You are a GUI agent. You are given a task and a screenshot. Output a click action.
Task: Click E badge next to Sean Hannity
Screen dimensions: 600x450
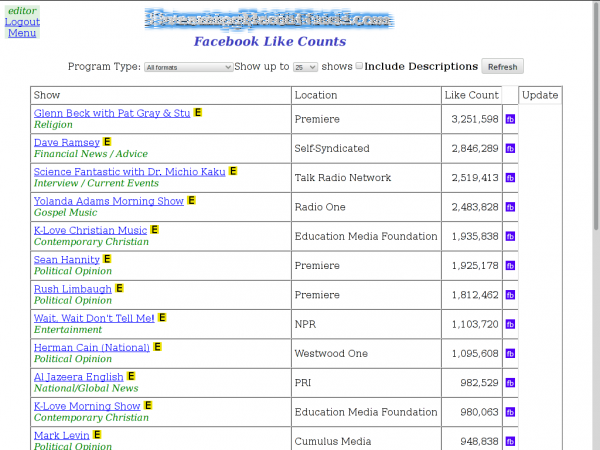click(x=107, y=259)
